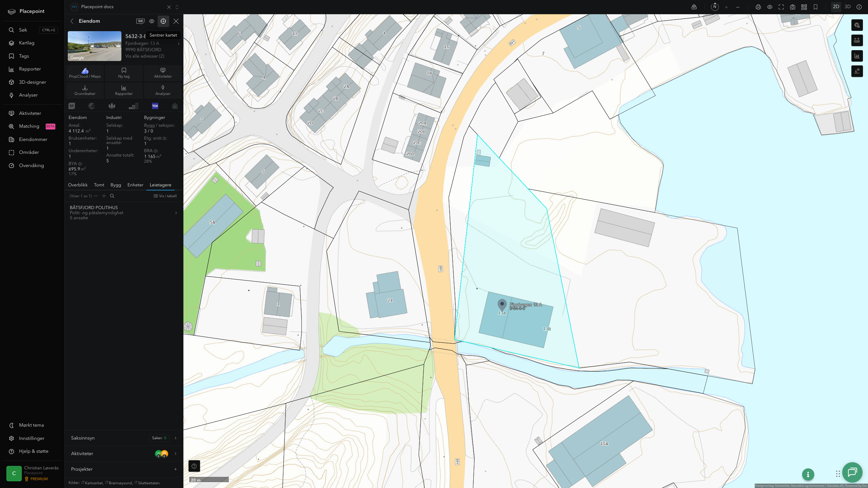The height and width of the screenshot is (488, 868).
Task: Zoom in with the plus icon
Action: [x=726, y=7]
